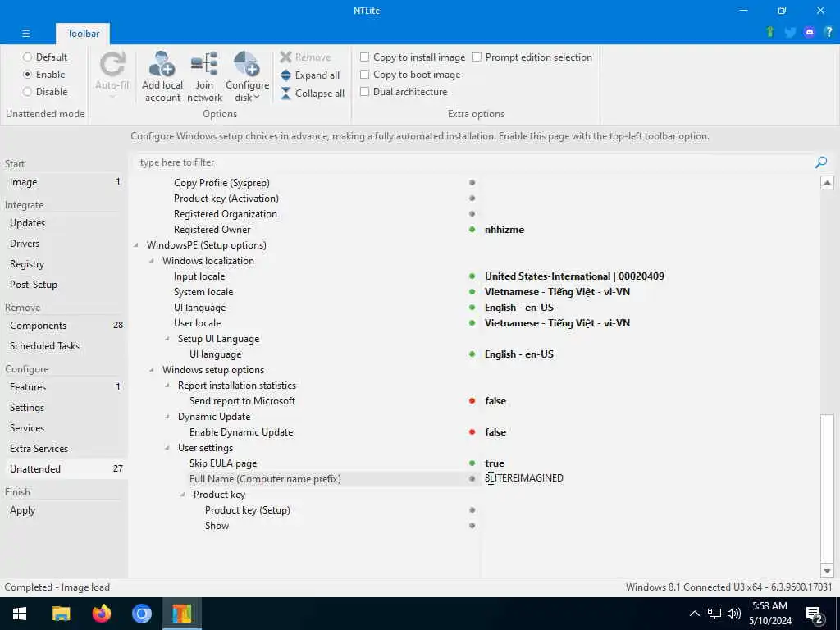Collapse the Windows localization node
Viewport: 840px width, 630px height.
[152, 261]
